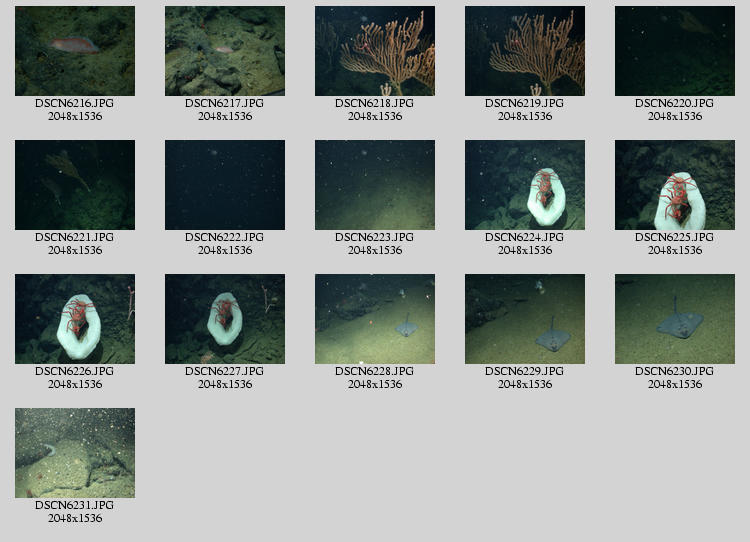Viewport: 750px width, 542px height.
Task: View the DSCN6223.JPG sandy bottom thumbnail
Action: click(375, 185)
